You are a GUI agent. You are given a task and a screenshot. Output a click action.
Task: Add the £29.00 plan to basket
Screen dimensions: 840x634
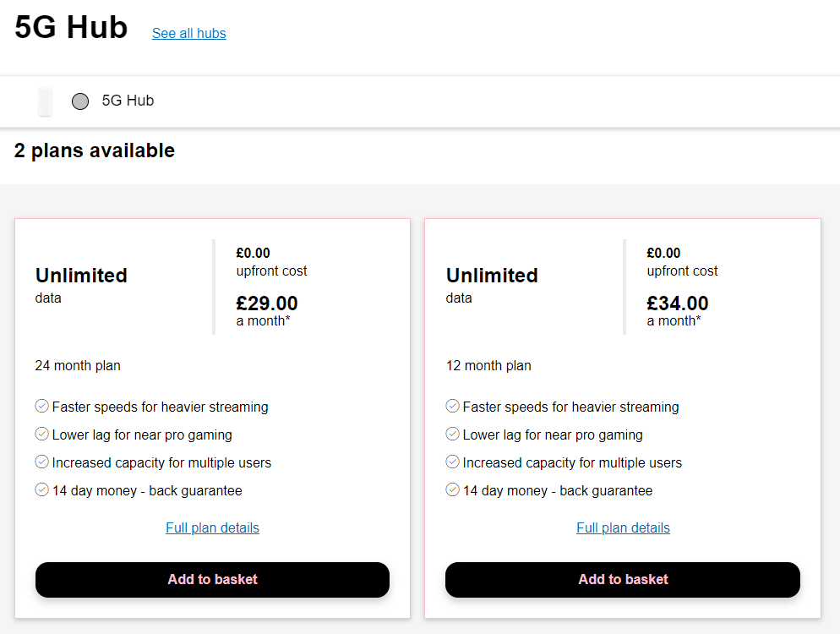[213, 579]
